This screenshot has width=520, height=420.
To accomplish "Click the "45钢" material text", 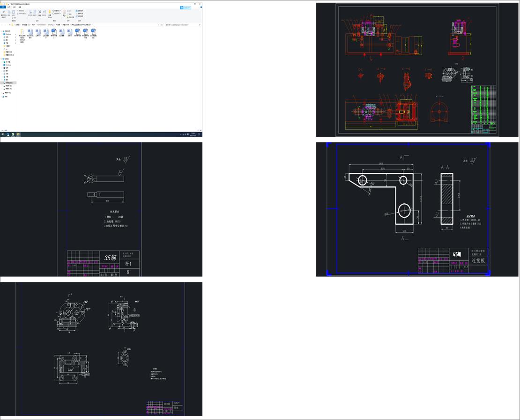I will (x=457, y=254).
